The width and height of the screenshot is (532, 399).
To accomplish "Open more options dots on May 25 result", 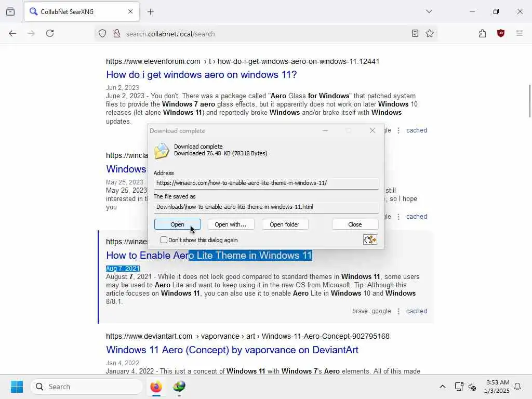I will tap(398, 217).
